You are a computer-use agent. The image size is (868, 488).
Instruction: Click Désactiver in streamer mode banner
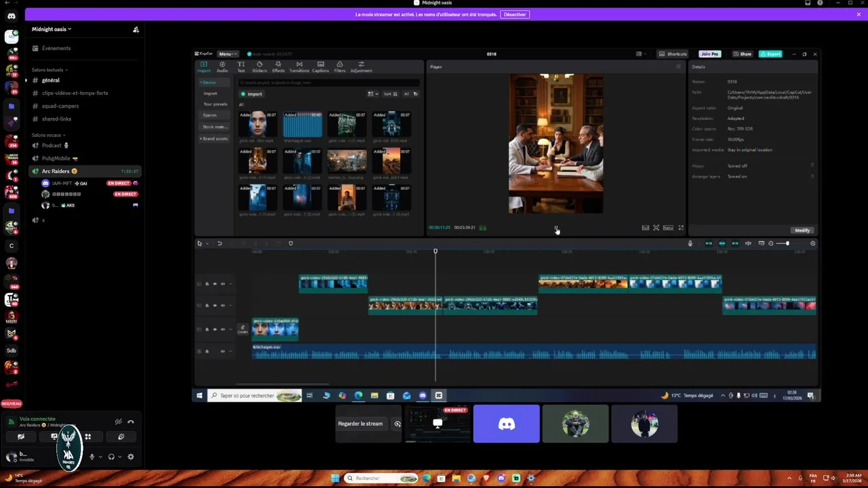515,14
